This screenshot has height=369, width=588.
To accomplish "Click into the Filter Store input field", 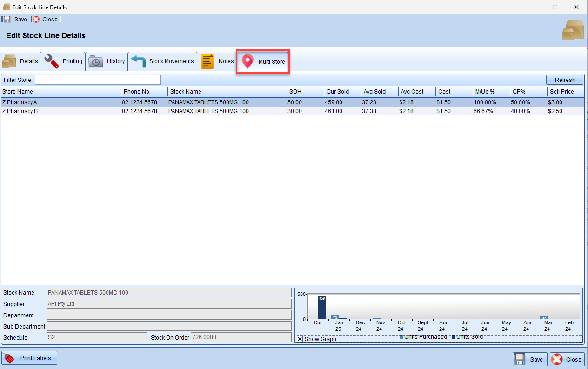I will 98,80.
